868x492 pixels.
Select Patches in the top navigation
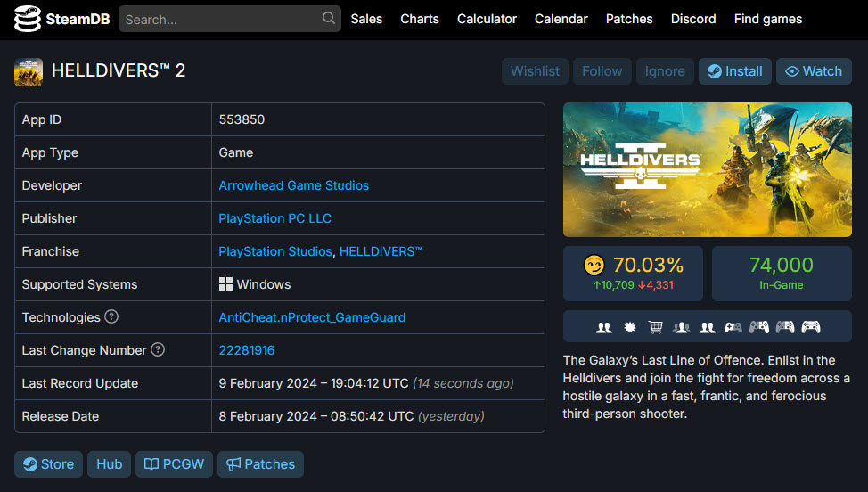(x=629, y=19)
